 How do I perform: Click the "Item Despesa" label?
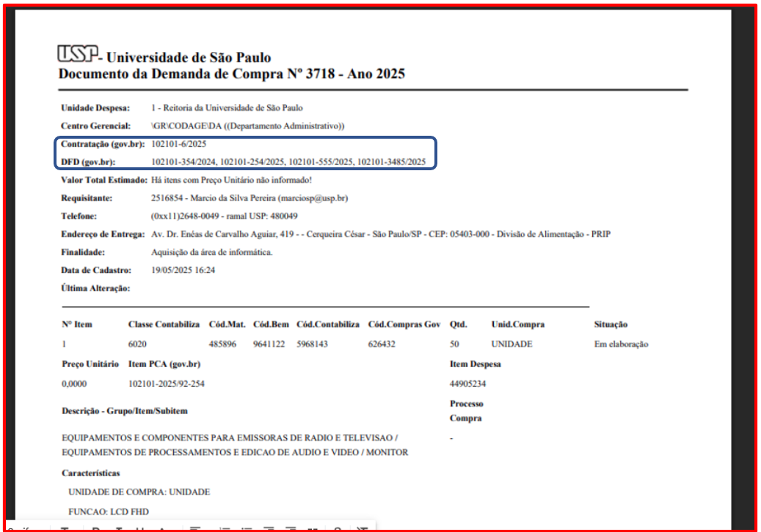[x=475, y=364]
